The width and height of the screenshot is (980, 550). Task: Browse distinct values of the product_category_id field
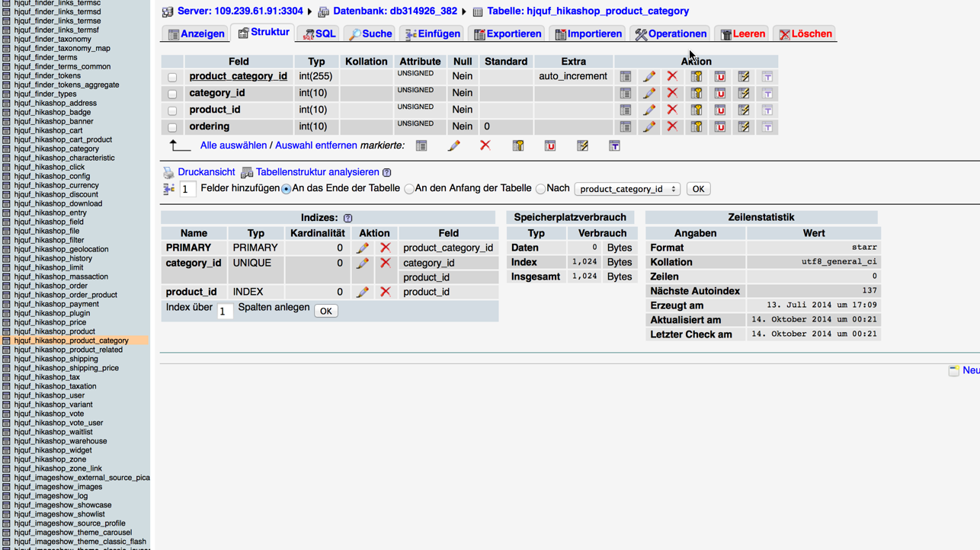click(626, 76)
